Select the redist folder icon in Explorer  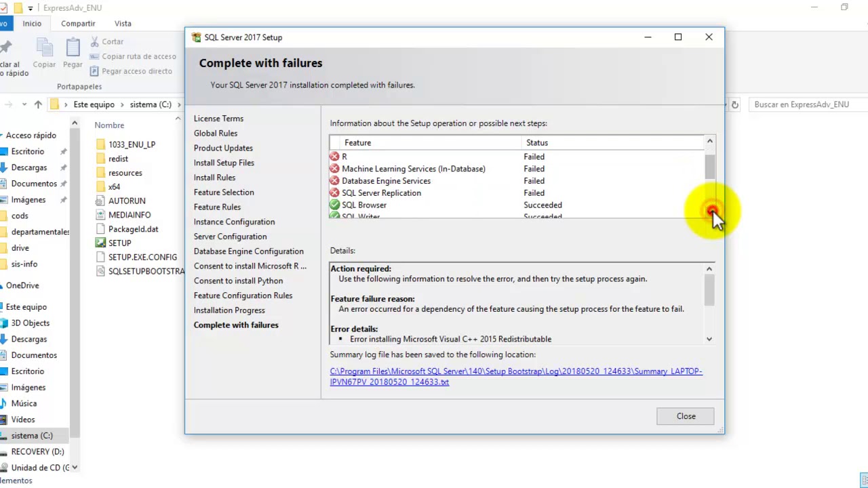tap(100, 159)
